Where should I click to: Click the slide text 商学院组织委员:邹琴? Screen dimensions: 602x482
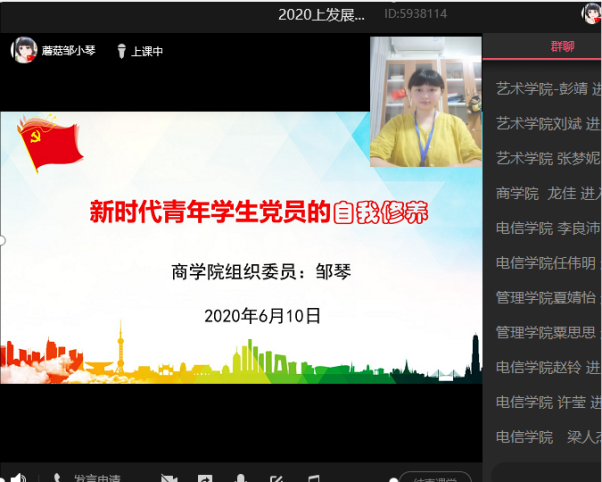pyautogui.click(x=261, y=272)
